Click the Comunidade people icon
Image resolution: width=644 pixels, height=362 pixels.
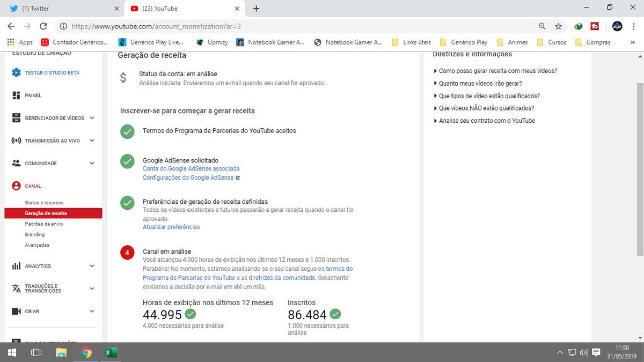pyautogui.click(x=16, y=163)
